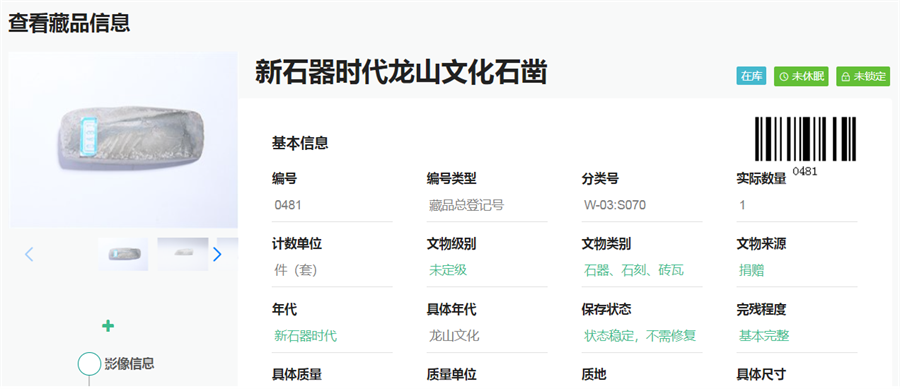Click the 保存状态 value 状态稳定，不需修复
900x389 pixels.
(x=641, y=336)
